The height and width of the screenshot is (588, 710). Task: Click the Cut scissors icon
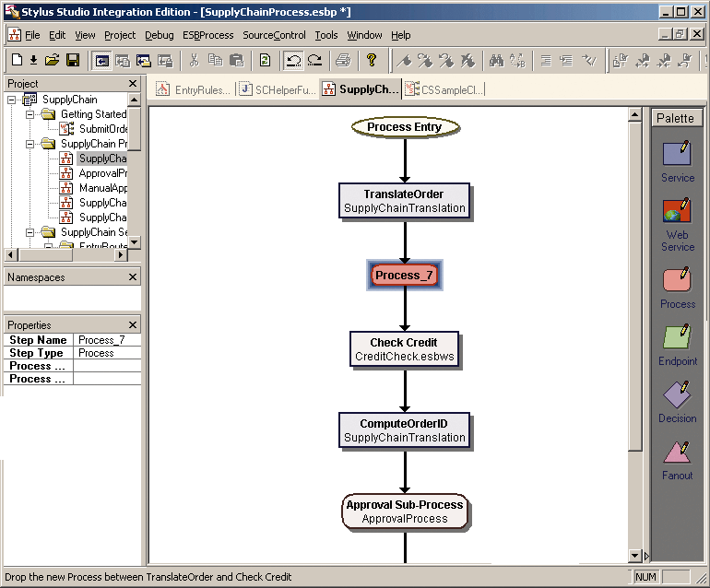(x=195, y=60)
